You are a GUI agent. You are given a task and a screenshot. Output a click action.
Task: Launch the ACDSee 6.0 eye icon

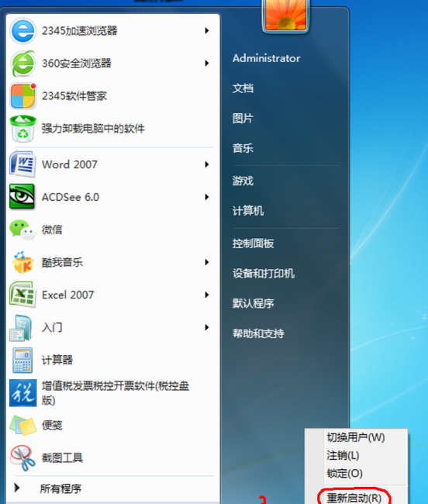(22, 196)
